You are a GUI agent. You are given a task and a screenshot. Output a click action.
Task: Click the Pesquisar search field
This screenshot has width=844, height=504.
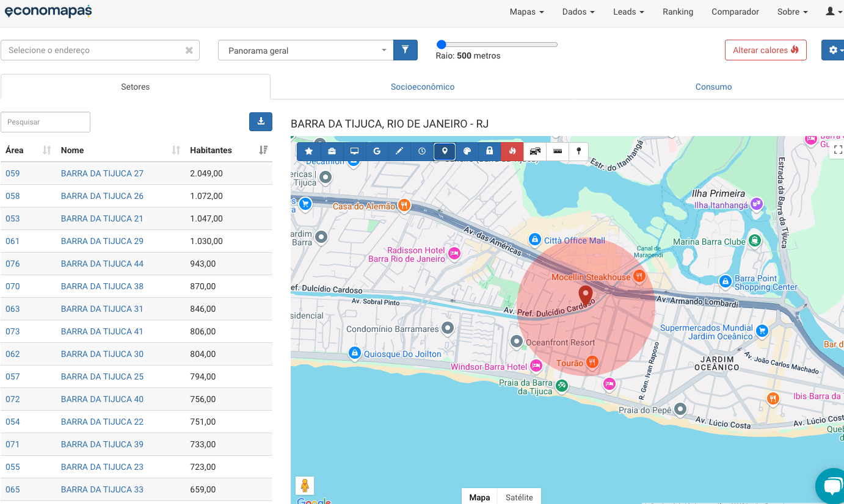[x=46, y=122]
